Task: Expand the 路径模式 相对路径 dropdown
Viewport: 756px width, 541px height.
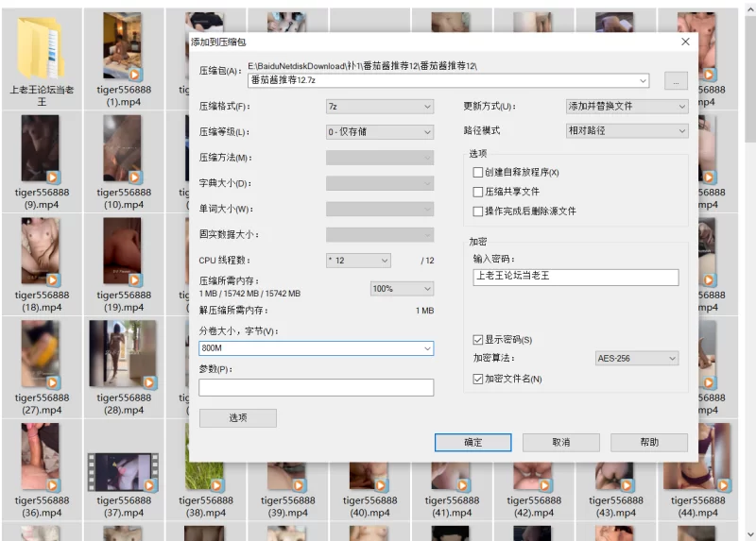Action: (x=627, y=130)
